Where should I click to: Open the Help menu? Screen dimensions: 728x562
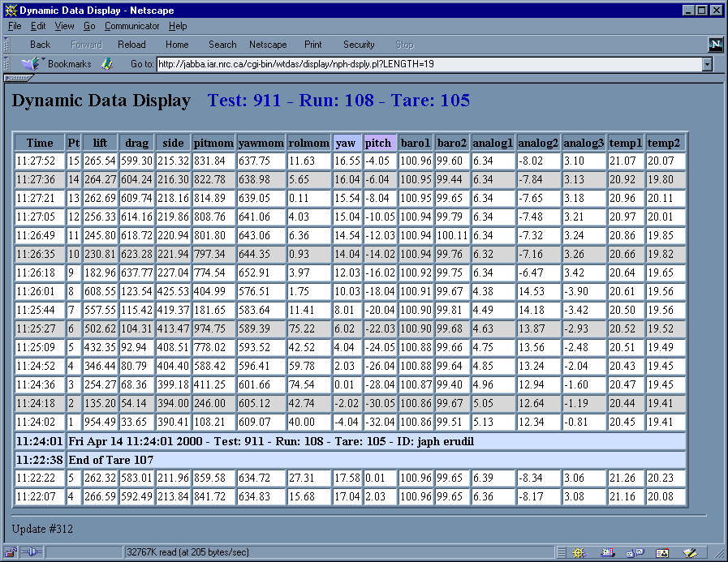click(178, 26)
